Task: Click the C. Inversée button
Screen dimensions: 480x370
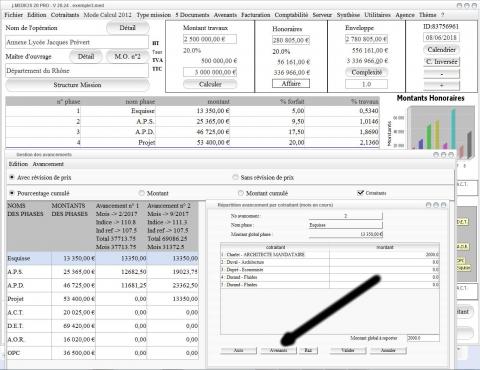Action: [x=441, y=62]
